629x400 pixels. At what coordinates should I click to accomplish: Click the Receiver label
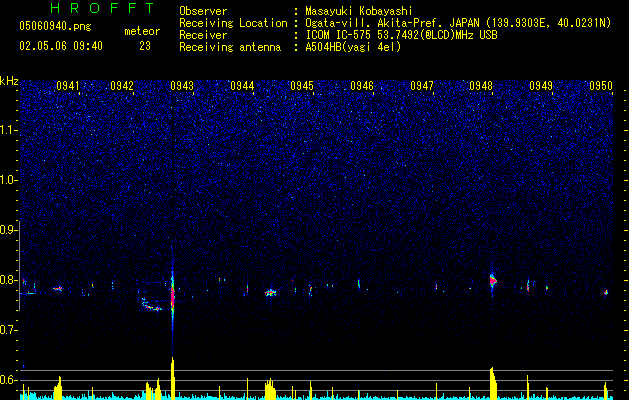[203, 35]
